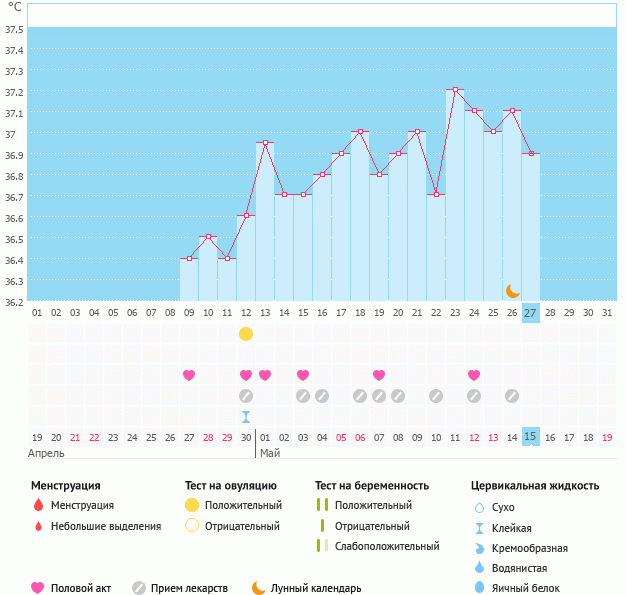626x595 pixels.
Task: Click the moon calendar icon on day 26
Action: (x=512, y=290)
